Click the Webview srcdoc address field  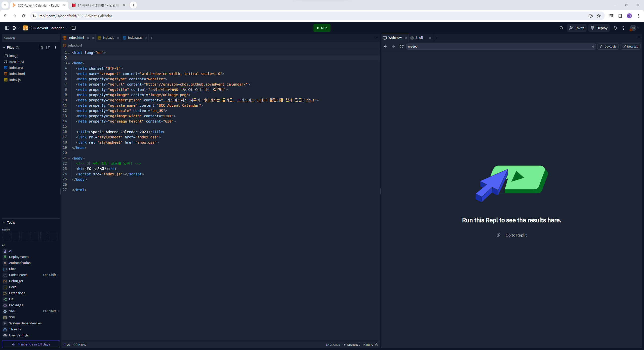[x=501, y=47]
